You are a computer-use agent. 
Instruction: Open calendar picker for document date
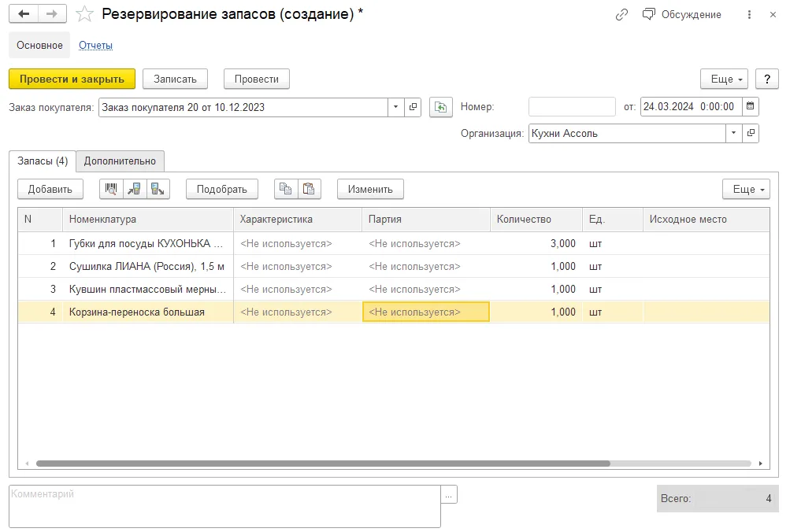750,107
